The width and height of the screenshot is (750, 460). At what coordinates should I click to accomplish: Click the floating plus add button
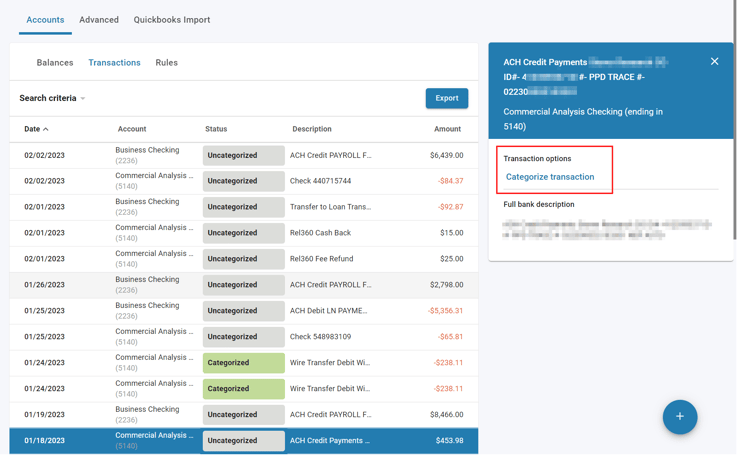coord(679,417)
